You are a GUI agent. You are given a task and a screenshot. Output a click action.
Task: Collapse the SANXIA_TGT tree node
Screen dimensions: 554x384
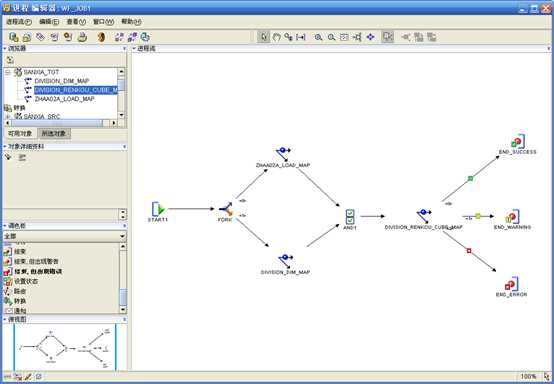pos(8,72)
